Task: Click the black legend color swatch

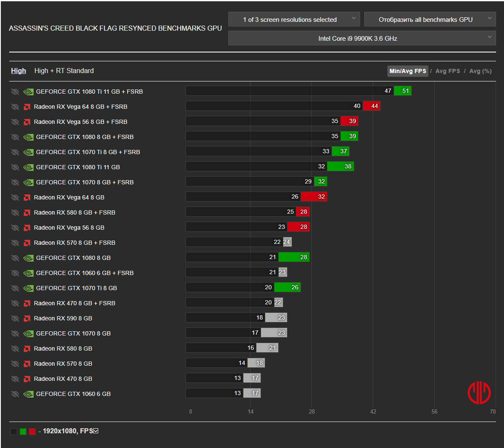Action: tap(14, 431)
